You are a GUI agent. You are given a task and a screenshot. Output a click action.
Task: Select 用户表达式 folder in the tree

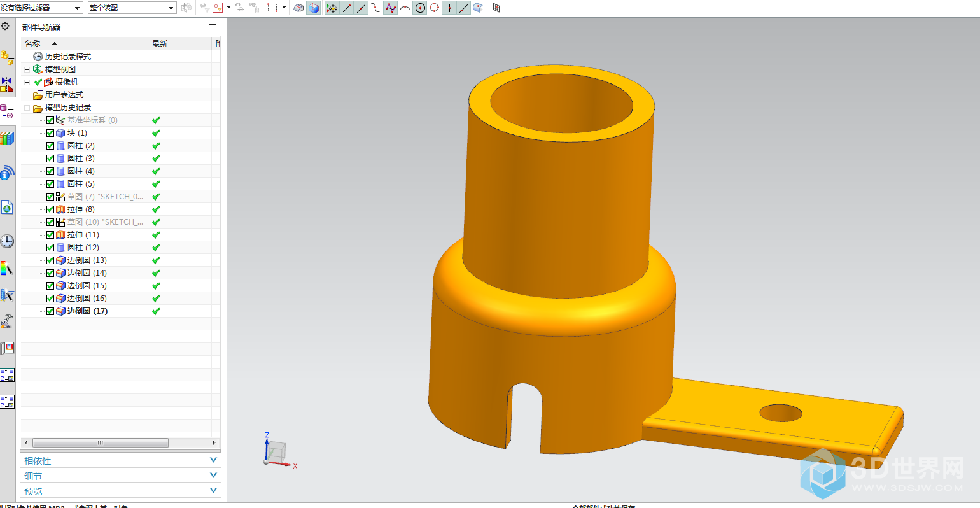point(64,95)
